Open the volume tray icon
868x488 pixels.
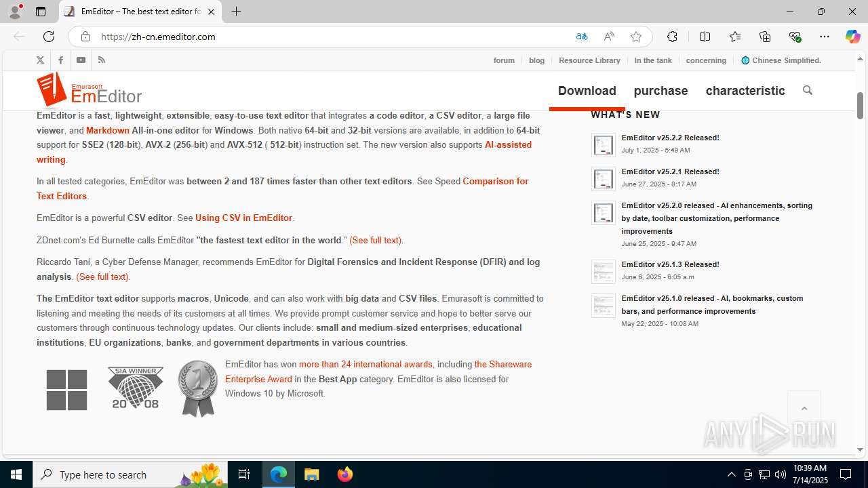[x=780, y=474]
